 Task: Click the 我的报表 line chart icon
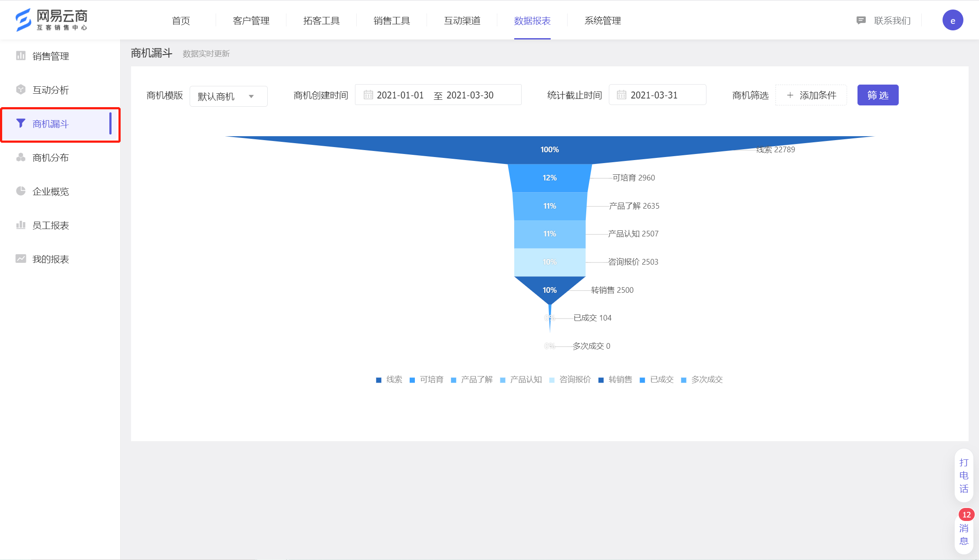pos(20,259)
